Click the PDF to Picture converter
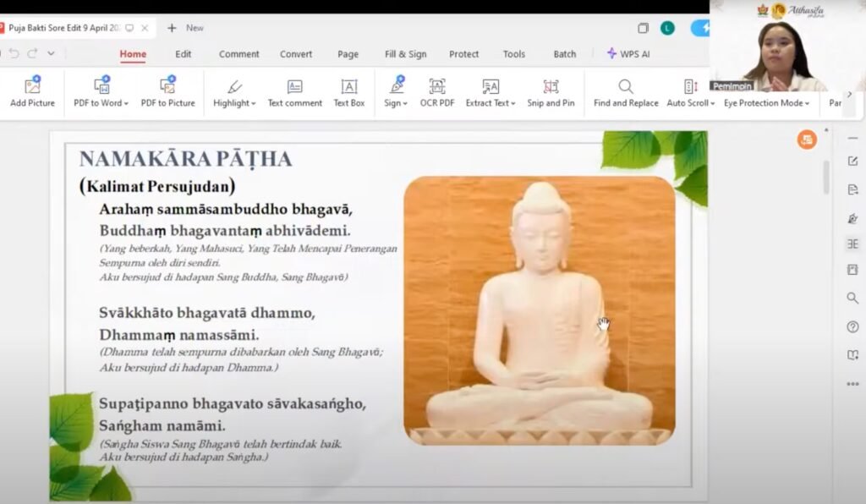Screen dimensions: 866x504 click(167, 93)
